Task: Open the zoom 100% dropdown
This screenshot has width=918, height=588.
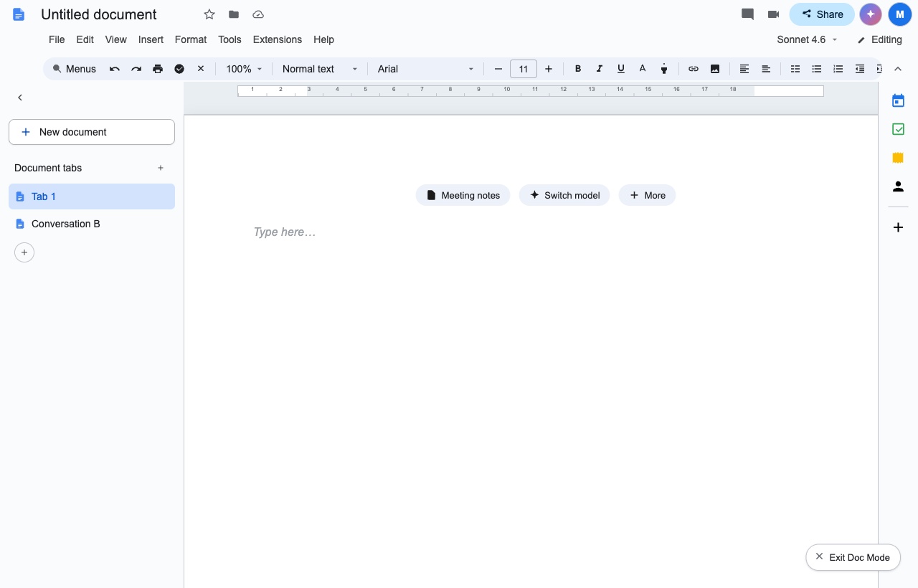Action: click(244, 69)
